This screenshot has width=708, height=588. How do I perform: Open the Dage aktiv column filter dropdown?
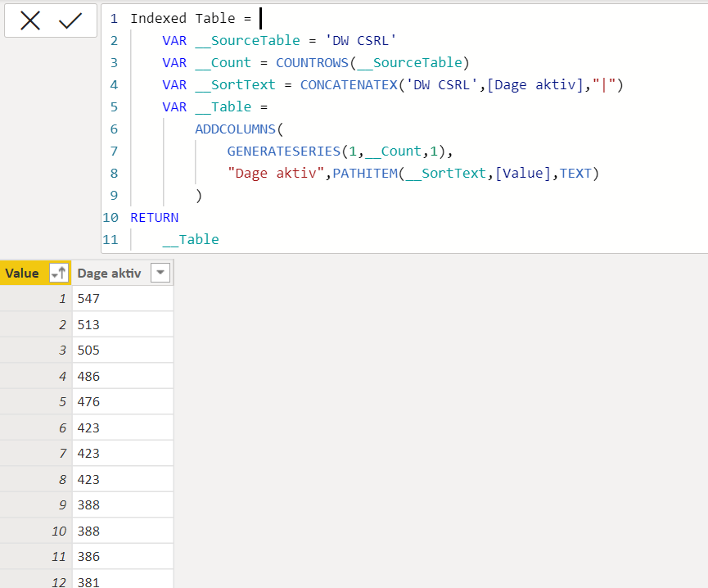(x=160, y=273)
